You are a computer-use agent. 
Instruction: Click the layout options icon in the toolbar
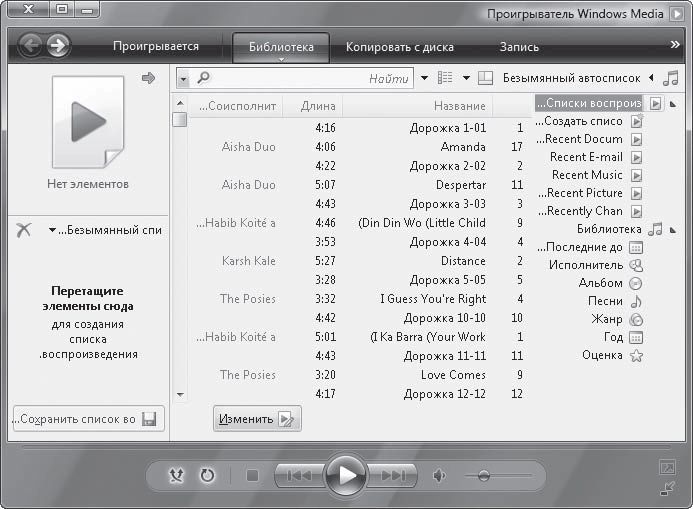point(485,78)
